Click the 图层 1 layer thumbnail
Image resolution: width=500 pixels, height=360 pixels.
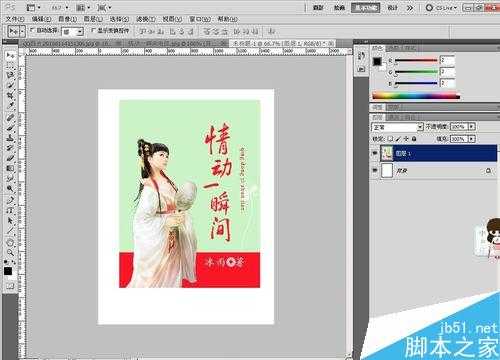tap(387, 153)
